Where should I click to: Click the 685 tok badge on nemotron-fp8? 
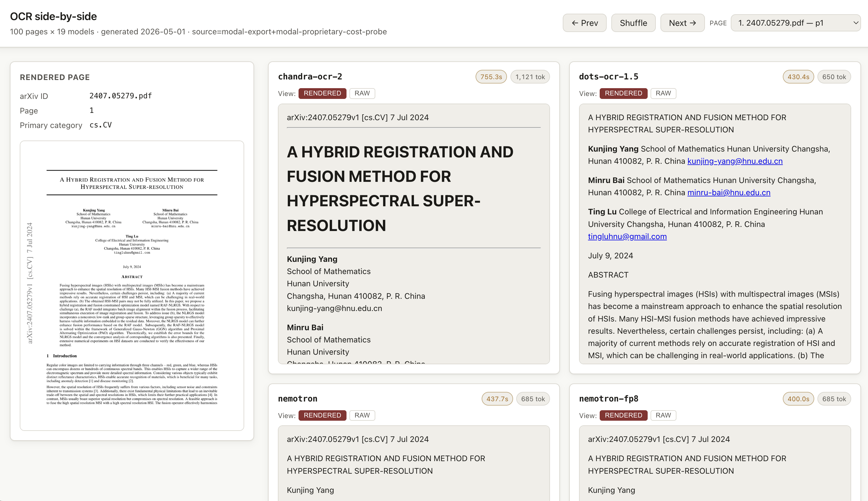[834, 399]
